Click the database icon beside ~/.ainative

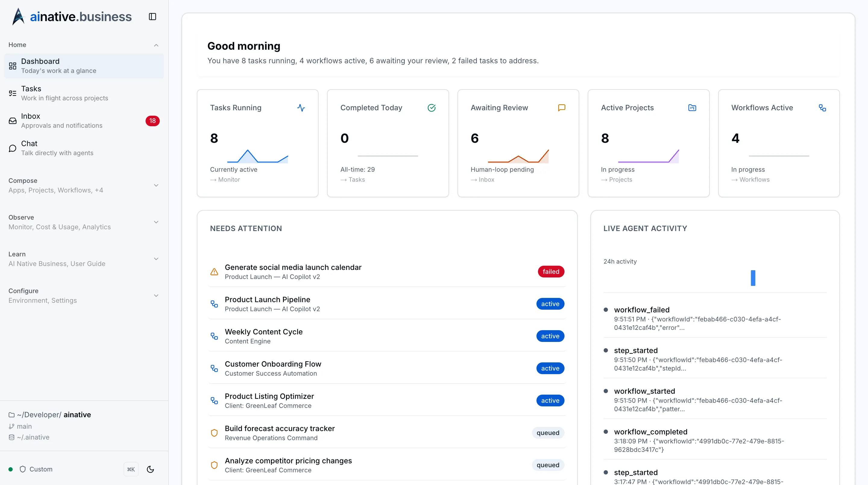(x=11, y=437)
